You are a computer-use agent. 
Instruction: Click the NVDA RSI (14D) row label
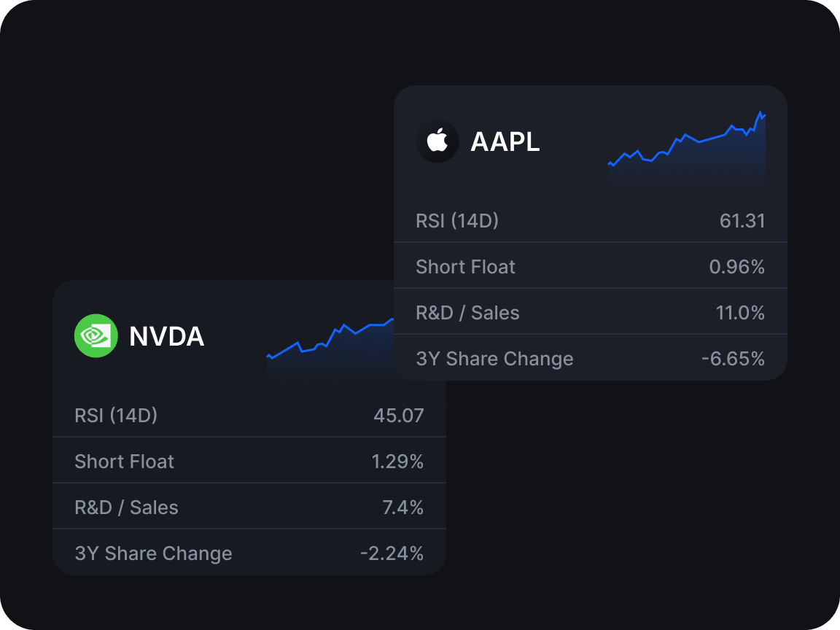(x=116, y=416)
